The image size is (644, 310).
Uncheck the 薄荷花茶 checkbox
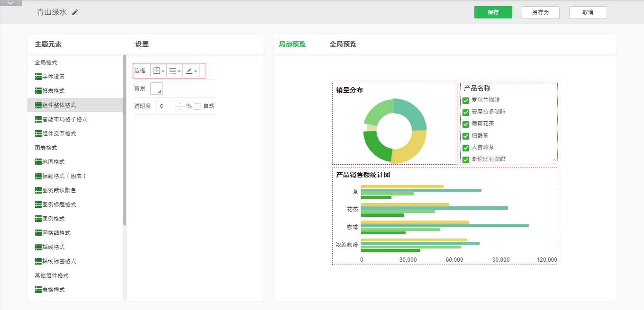[466, 124]
